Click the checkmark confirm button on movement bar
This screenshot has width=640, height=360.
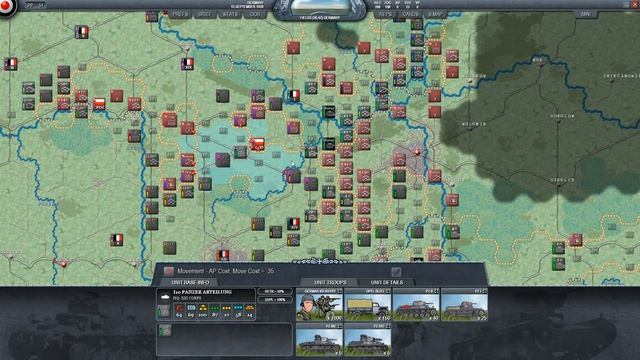[x=396, y=271]
